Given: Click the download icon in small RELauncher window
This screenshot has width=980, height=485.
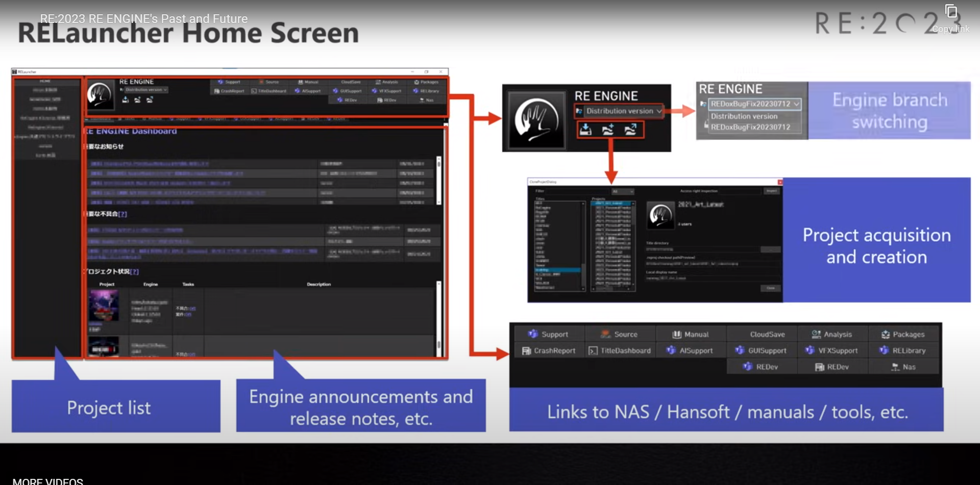Looking at the screenshot, I should point(125,100).
